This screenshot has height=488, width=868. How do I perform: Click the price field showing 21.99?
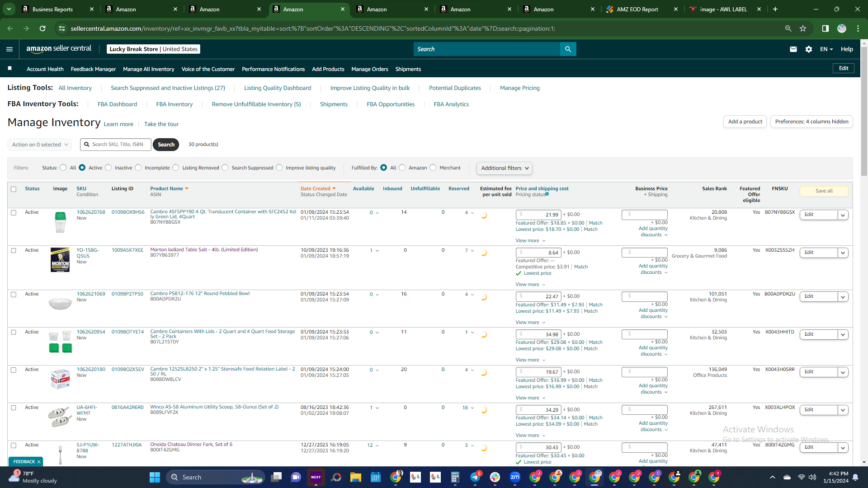coord(538,215)
